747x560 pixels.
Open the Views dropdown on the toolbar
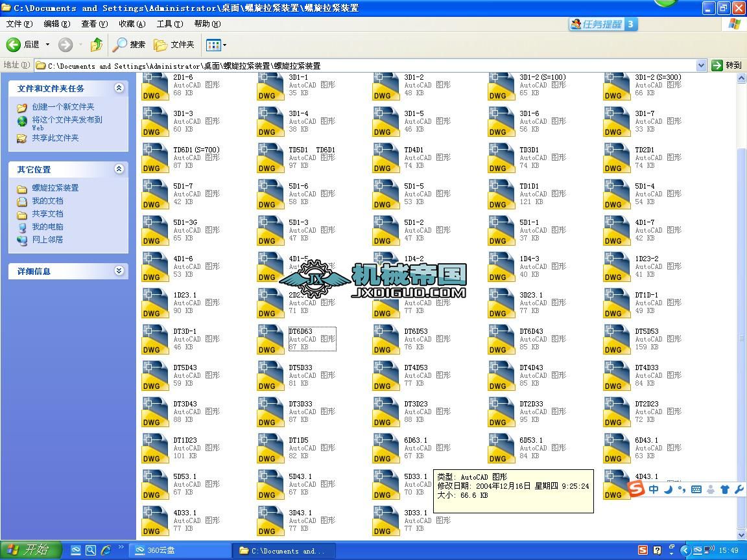217,45
